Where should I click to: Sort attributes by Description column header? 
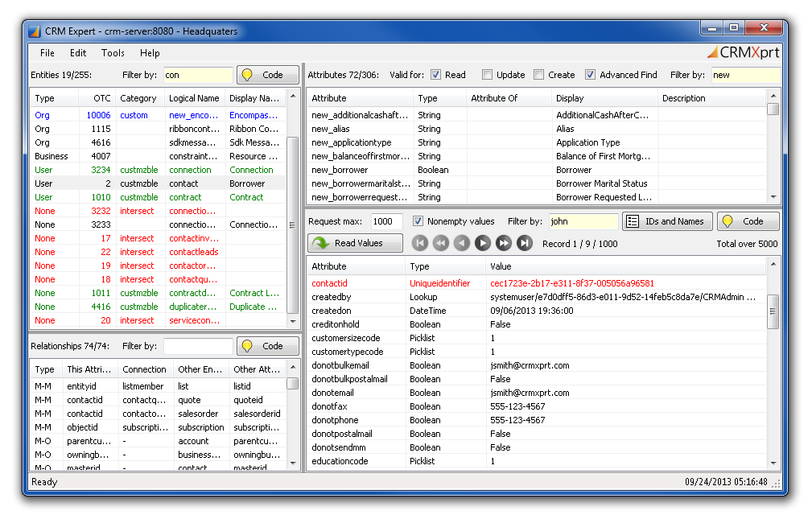pyautogui.click(x=711, y=98)
